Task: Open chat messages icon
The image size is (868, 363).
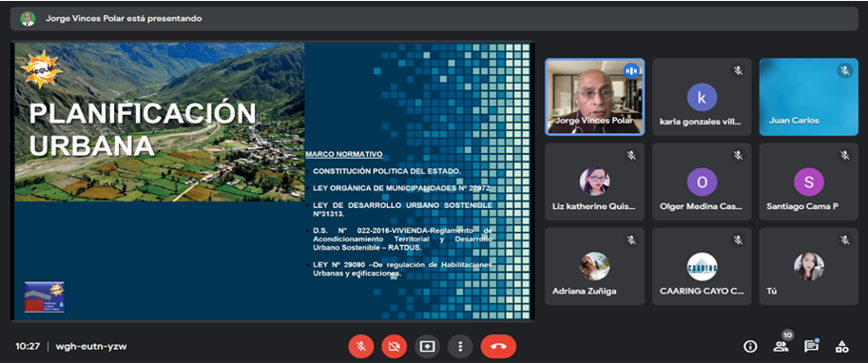Action: pos(811,347)
